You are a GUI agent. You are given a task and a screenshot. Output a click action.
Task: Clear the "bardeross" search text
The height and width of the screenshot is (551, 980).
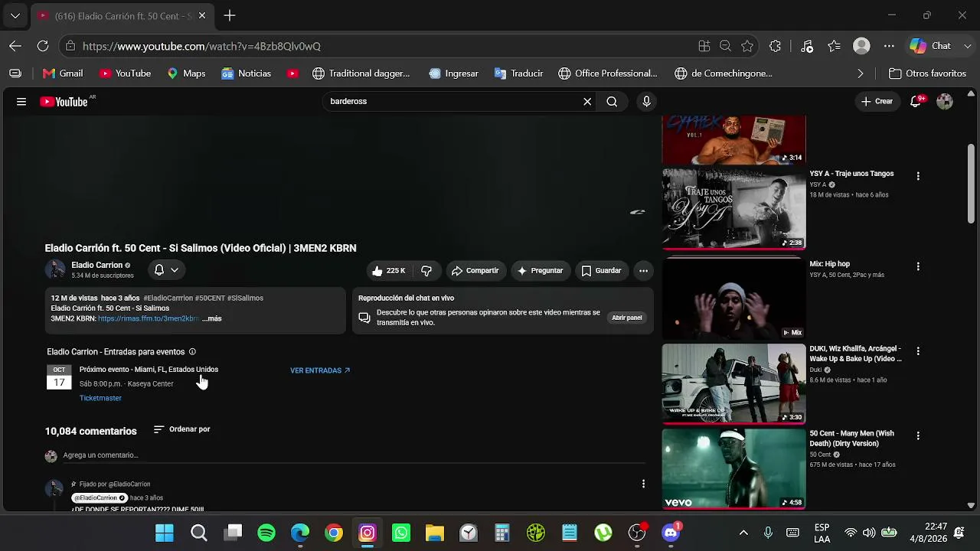click(x=587, y=102)
